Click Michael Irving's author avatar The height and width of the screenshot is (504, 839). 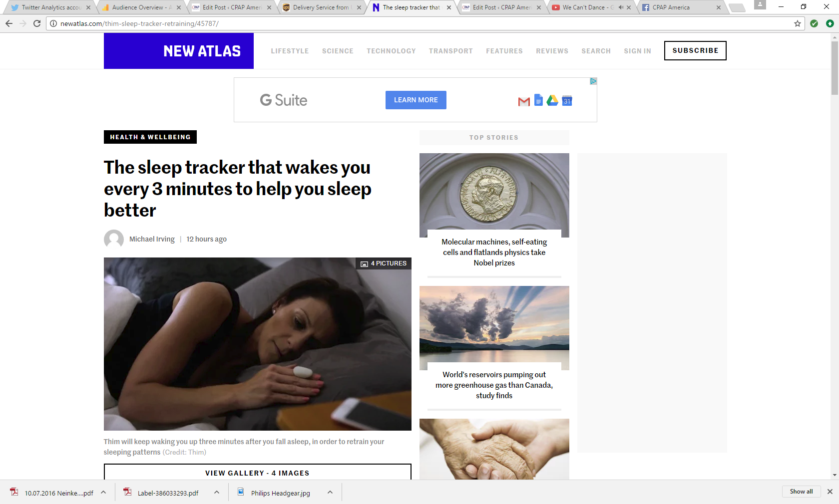pyautogui.click(x=114, y=239)
